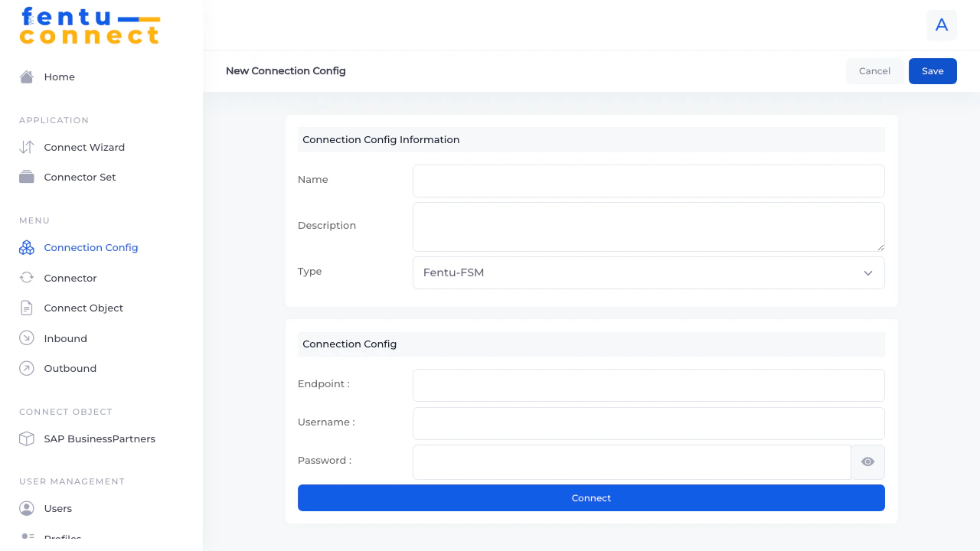
Task: Open Connector using its sync icon
Action: (26, 278)
